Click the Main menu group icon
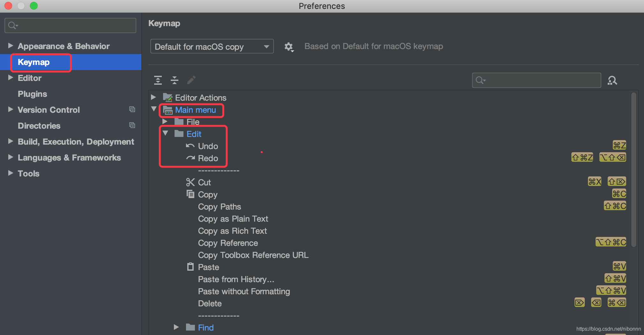This screenshot has width=644, height=335. click(168, 110)
